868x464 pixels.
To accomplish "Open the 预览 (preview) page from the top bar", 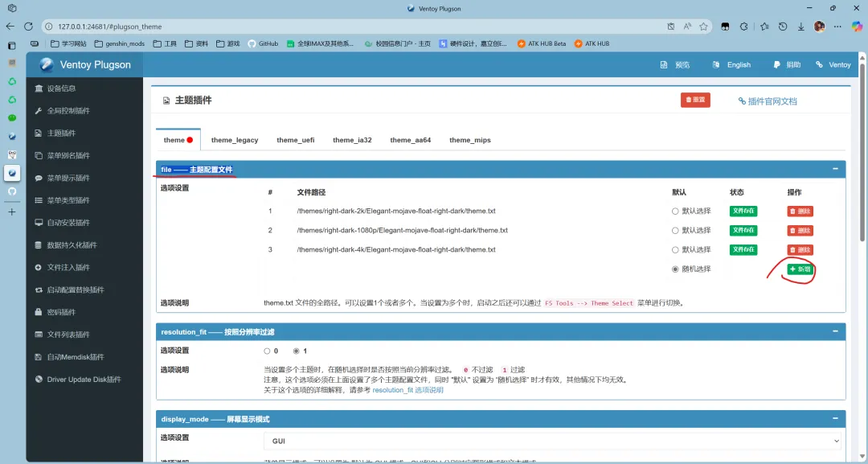I will pyautogui.click(x=681, y=64).
